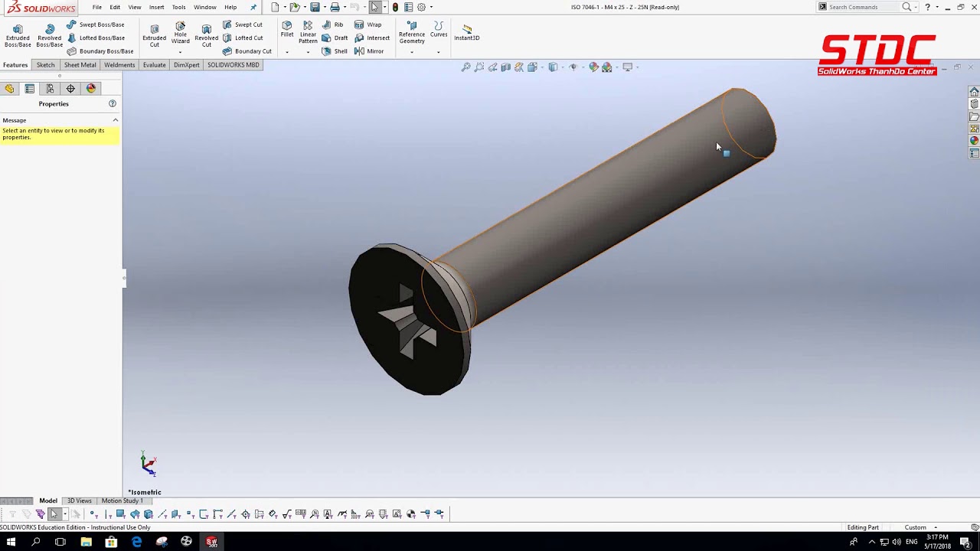Screen dimensions: 980x551
Task: Open Reference Geometry options
Action: click(412, 32)
